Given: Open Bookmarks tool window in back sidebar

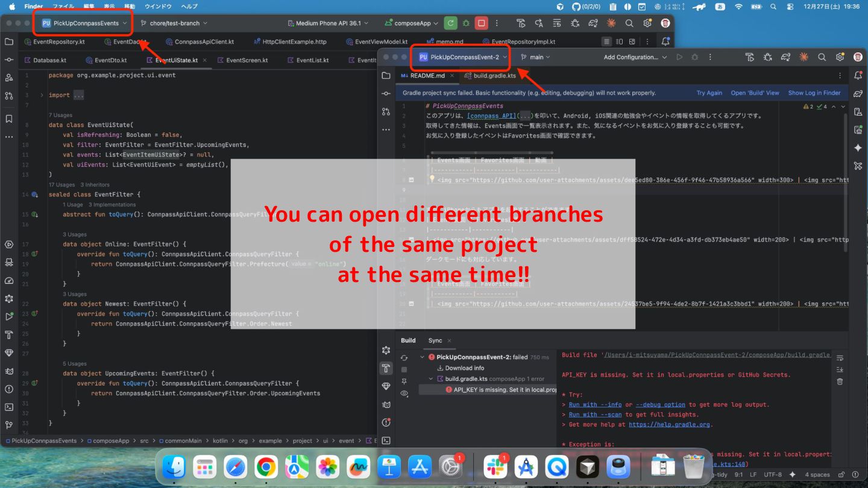Looking at the screenshot, I should click(8, 119).
